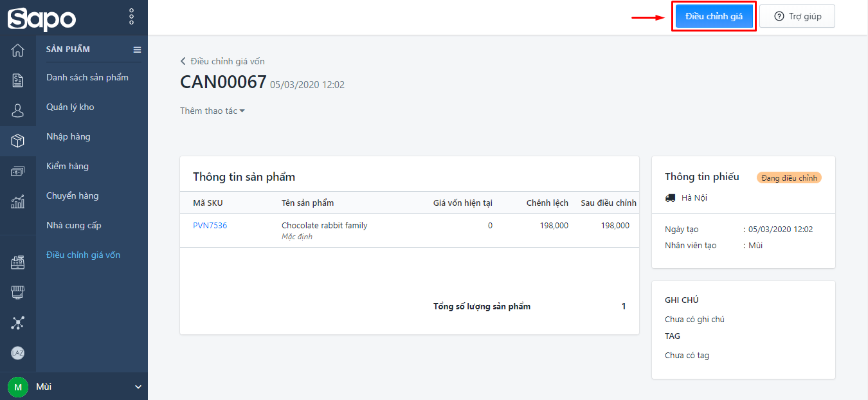Click the Điều chỉnh giá button
This screenshot has height=400, width=868.
tap(714, 16)
